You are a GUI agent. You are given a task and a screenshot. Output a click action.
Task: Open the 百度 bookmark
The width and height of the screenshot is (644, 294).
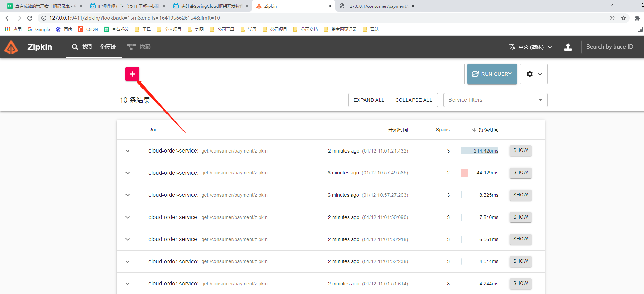tap(64, 29)
